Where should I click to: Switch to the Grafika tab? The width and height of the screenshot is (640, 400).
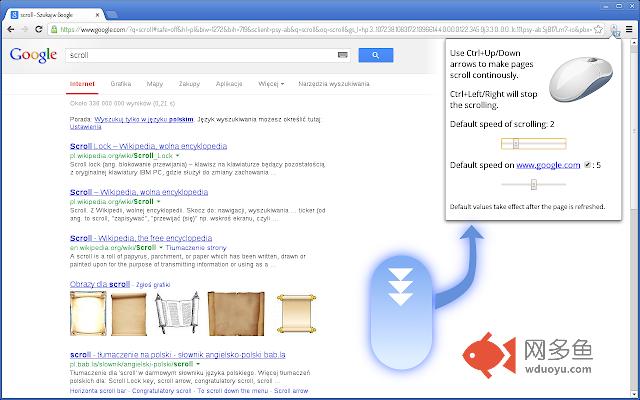click(x=121, y=84)
